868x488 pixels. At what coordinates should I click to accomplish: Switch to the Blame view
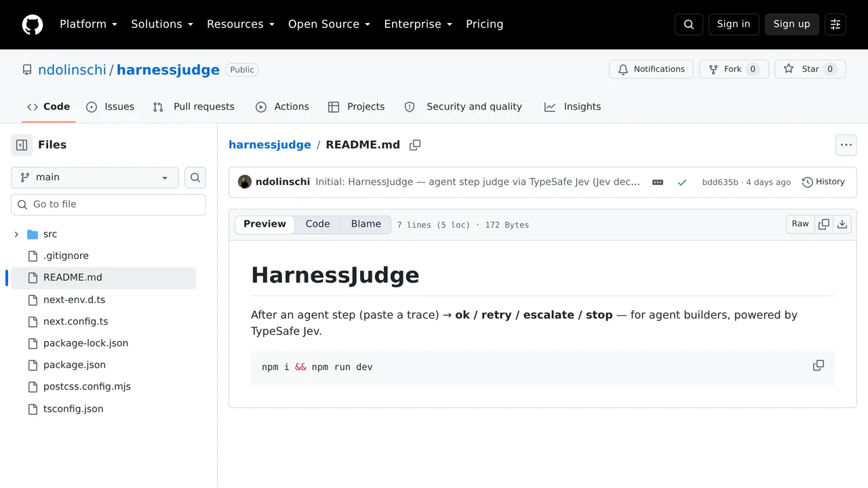[366, 224]
